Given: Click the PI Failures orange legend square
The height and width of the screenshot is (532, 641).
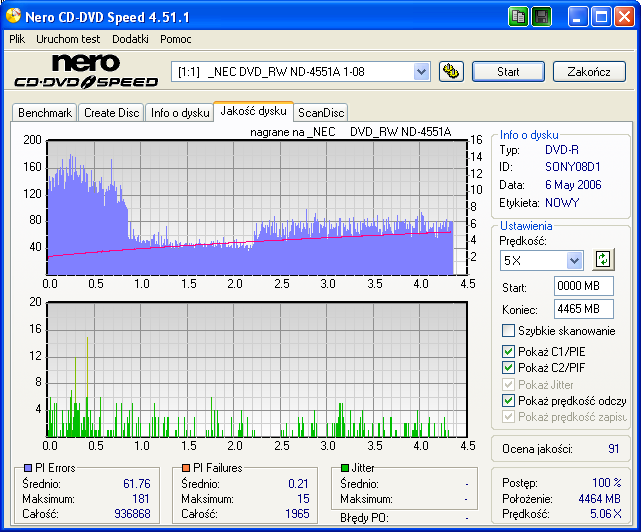Looking at the screenshot, I should pyautogui.click(x=186, y=467).
